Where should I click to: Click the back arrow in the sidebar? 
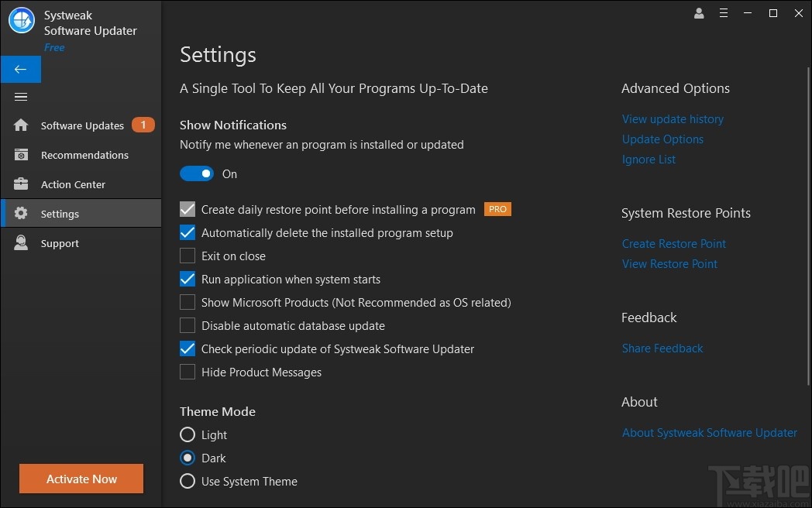[x=20, y=69]
